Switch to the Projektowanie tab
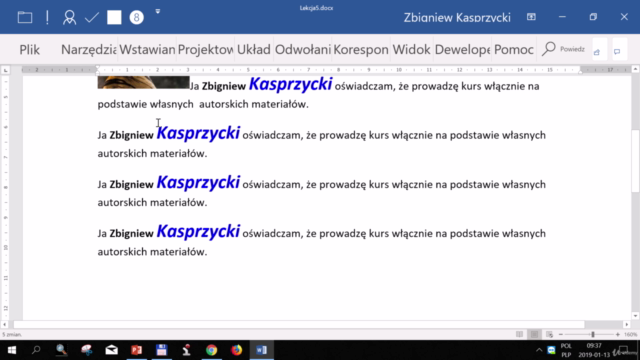The height and width of the screenshot is (360, 640). click(205, 49)
